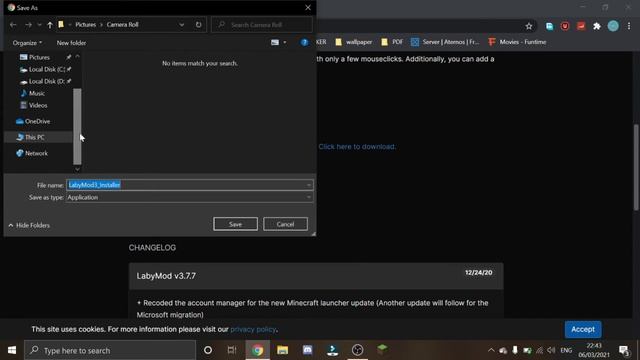Open view options dropdown arrow
This screenshot has height=360, width=640.
tap(284, 42)
